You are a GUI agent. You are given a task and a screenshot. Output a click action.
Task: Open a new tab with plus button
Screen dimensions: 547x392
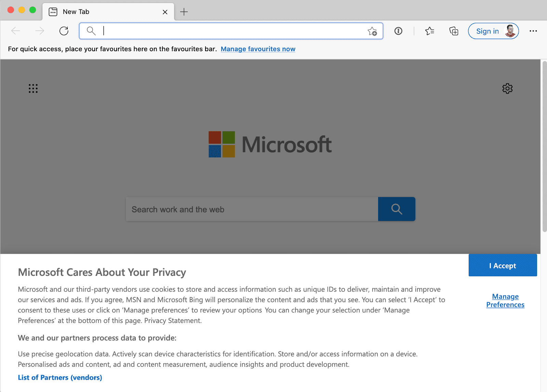(184, 12)
